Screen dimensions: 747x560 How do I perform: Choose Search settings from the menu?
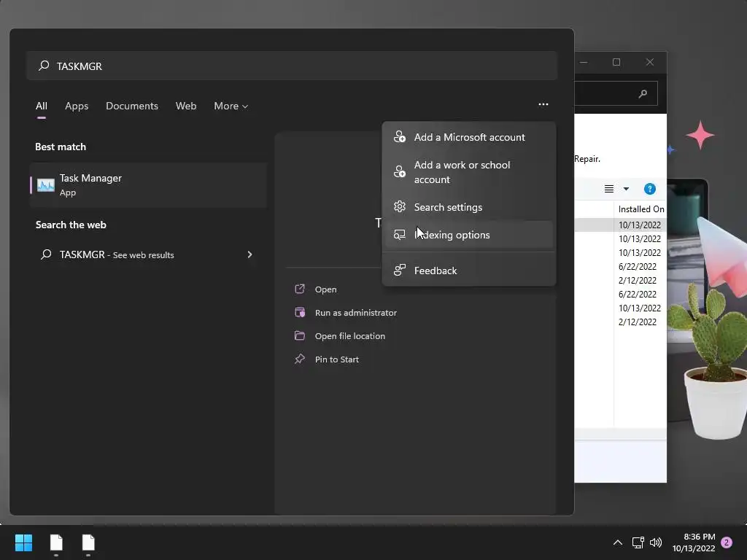[469, 206]
